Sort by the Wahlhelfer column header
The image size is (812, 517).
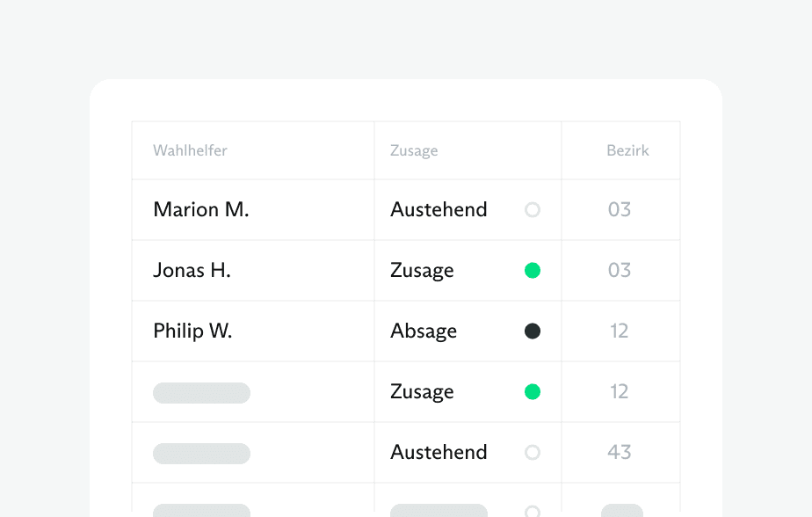point(190,150)
